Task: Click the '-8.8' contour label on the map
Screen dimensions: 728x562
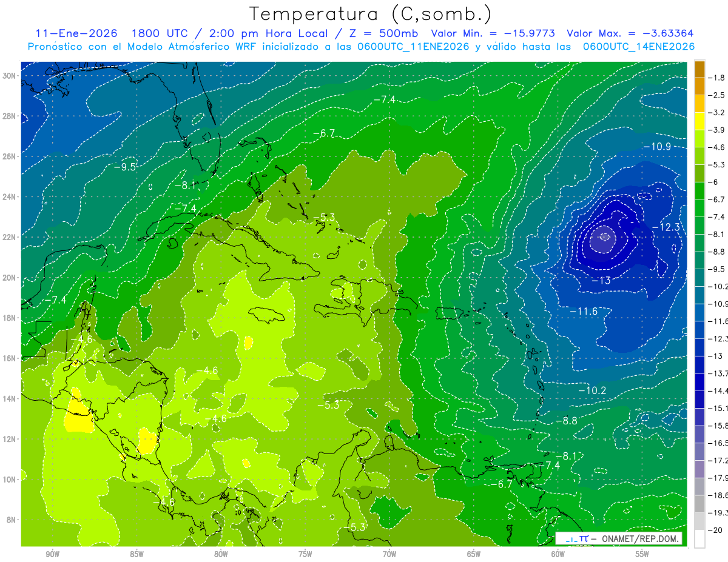Action: 566,421
